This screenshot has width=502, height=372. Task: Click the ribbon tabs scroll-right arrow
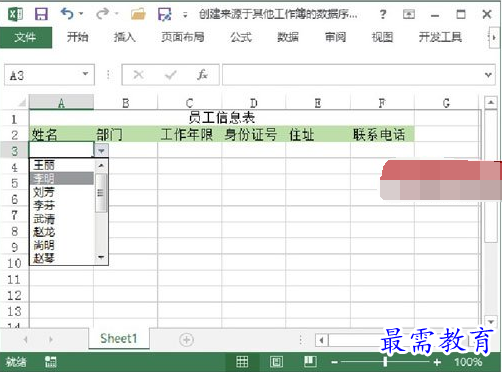point(494,37)
